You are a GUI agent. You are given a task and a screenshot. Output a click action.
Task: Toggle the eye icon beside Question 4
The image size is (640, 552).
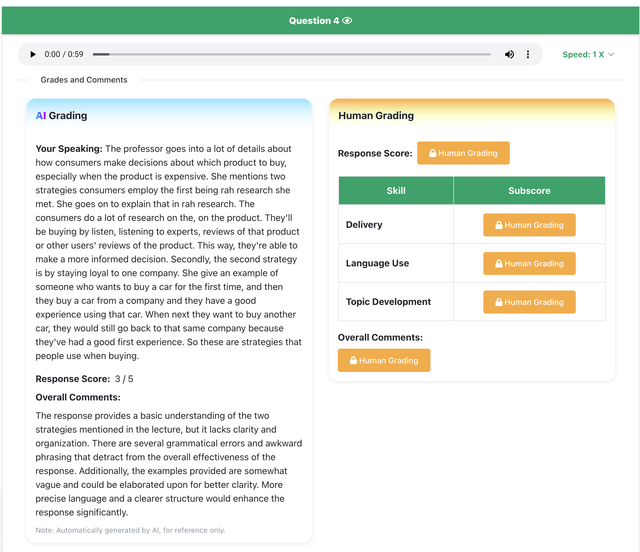tap(347, 20)
